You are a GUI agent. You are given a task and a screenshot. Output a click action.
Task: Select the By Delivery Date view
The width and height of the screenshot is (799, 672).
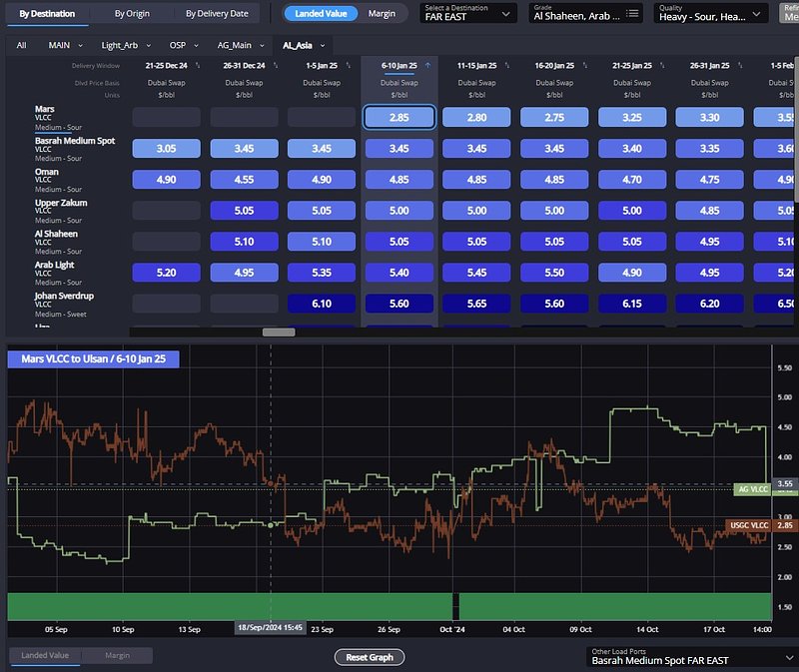point(219,14)
